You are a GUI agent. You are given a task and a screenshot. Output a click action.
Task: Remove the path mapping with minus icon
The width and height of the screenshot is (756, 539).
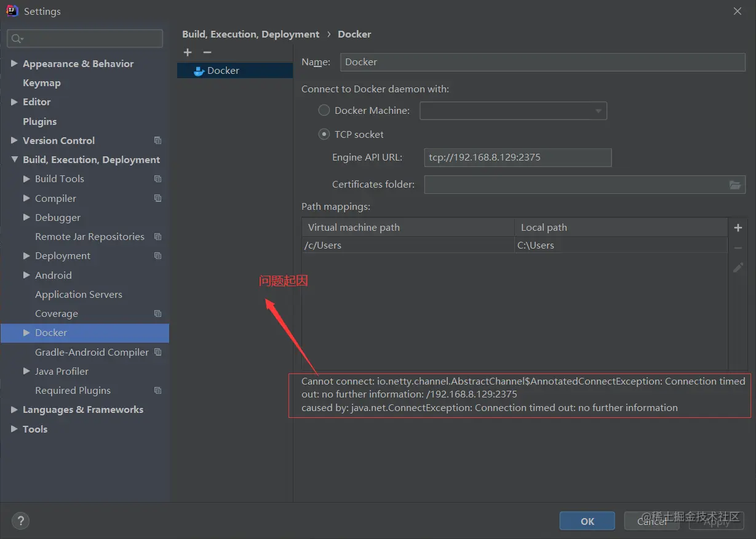(x=738, y=248)
